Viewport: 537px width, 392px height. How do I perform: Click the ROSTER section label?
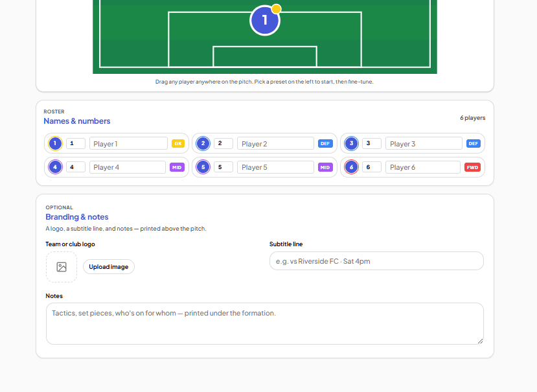coord(54,111)
